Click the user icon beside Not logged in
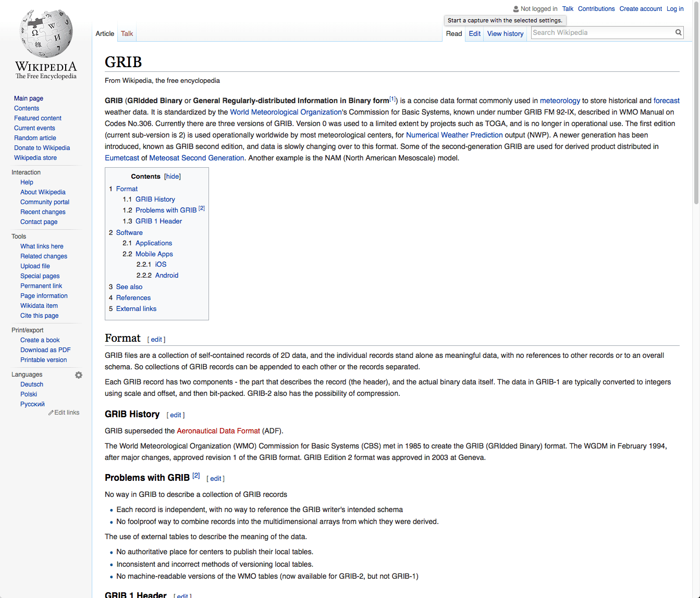700x598 pixels. tap(515, 9)
